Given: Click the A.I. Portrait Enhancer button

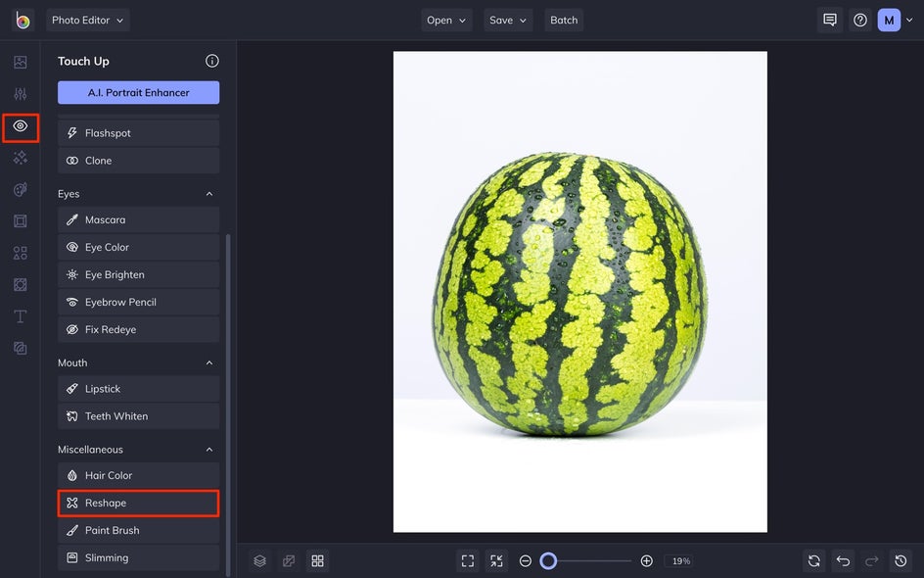Looking at the screenshot, I should 138,93.
